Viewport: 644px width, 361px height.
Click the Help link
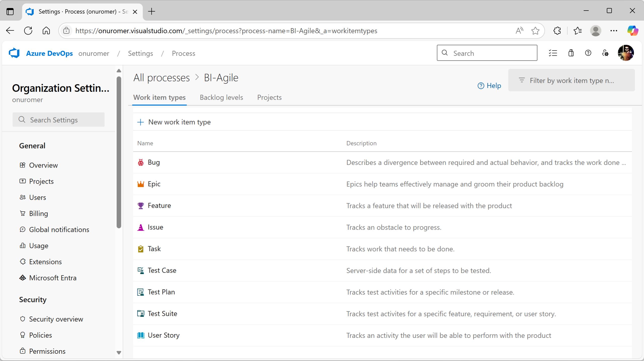489,86
